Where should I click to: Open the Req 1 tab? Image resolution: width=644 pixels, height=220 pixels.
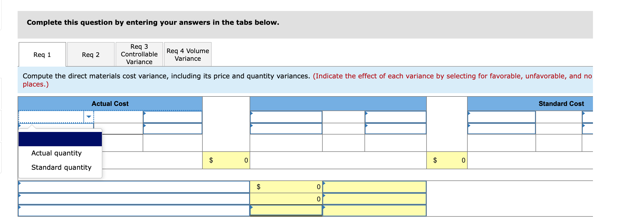click(x=42, y=54)
